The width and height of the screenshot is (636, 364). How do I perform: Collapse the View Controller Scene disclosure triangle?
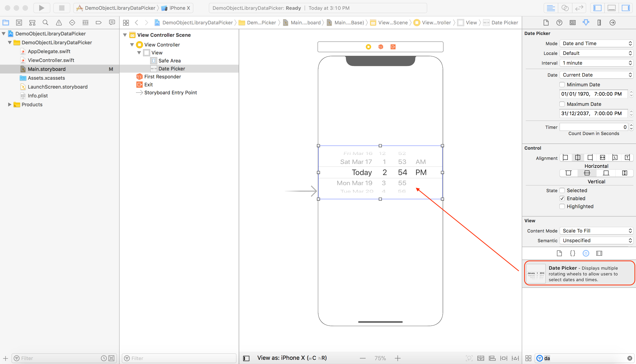[125, 35]
